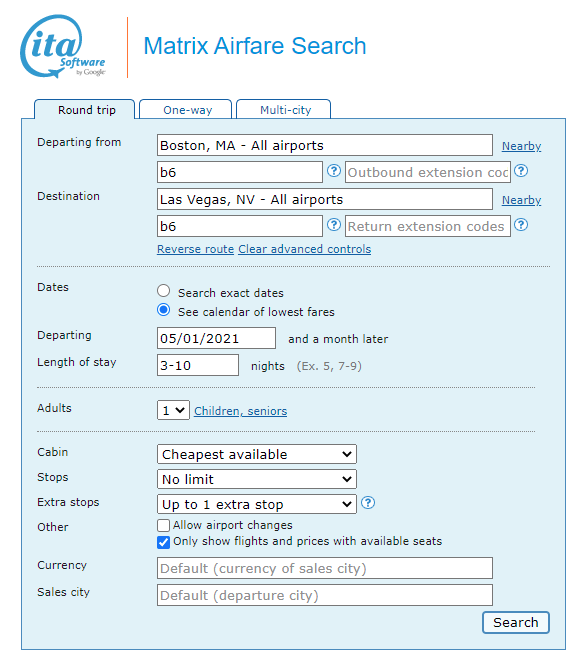Screen dimensions: 574x662
Task: Open the Stops dropdown showing No limit
Action: [257, 479]
